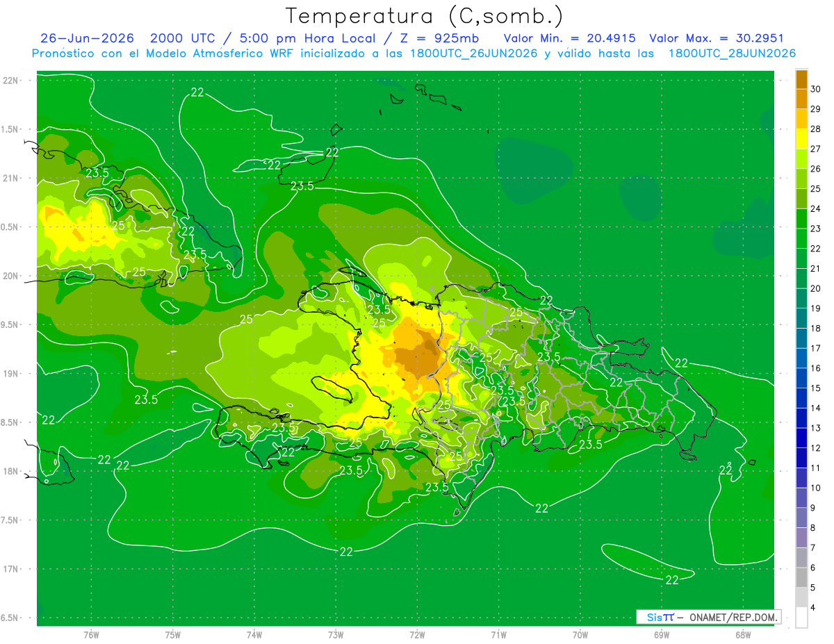Click the 22N latitude axis label
Screen dimensions: 834x644
11,80
